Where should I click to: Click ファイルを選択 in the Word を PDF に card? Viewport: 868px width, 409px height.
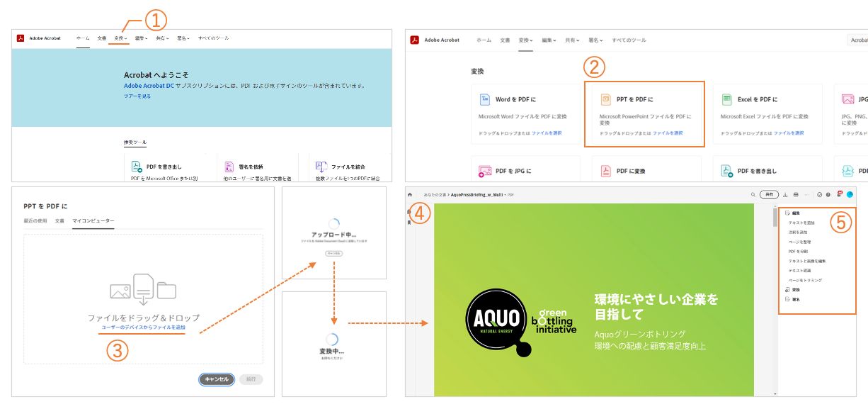tap(547, 133)
